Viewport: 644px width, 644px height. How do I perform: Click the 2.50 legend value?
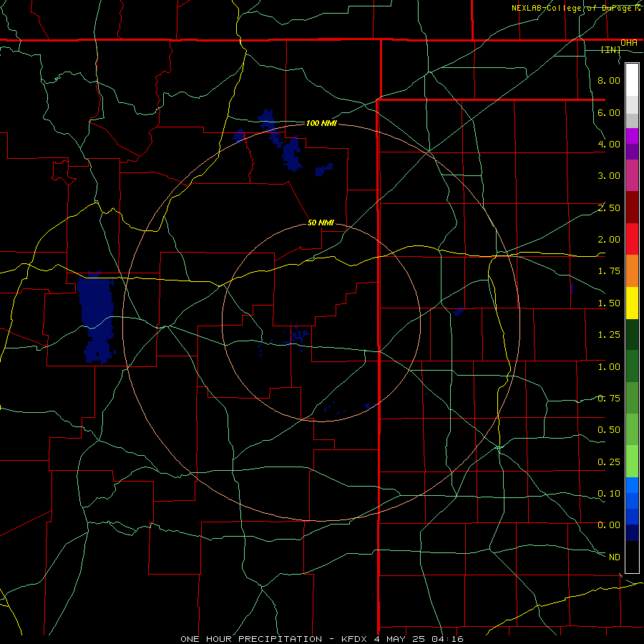pos(608,208)
